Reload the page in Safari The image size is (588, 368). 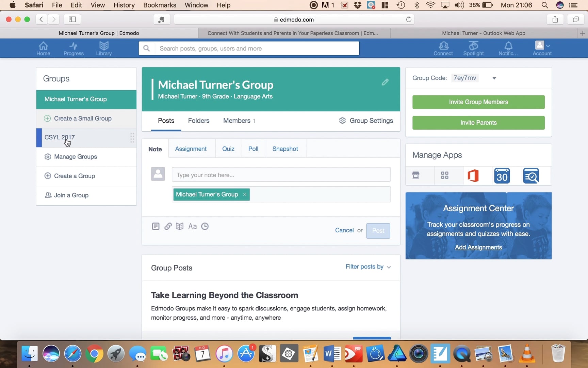409,19
